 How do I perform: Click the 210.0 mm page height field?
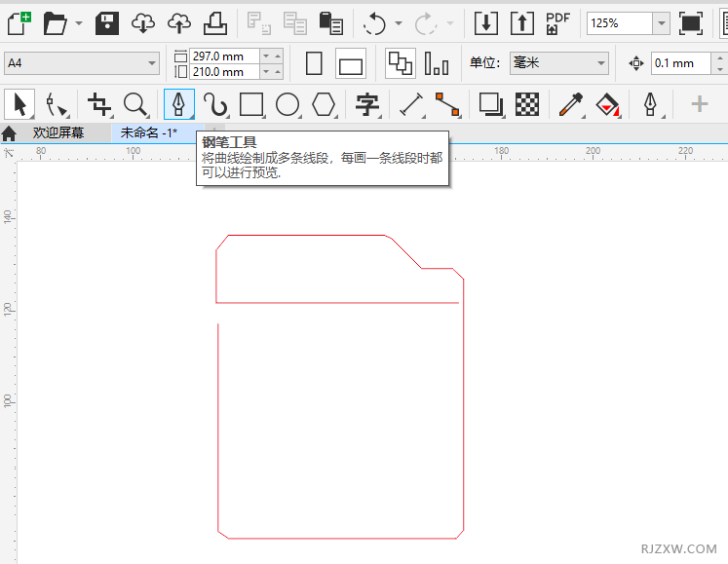click(x=224, y=72)
